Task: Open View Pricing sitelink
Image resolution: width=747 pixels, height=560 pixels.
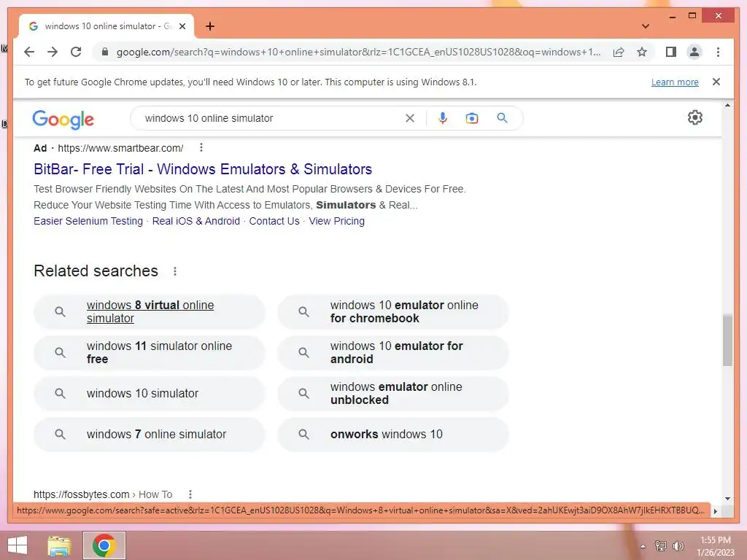Action: (336, 221)
